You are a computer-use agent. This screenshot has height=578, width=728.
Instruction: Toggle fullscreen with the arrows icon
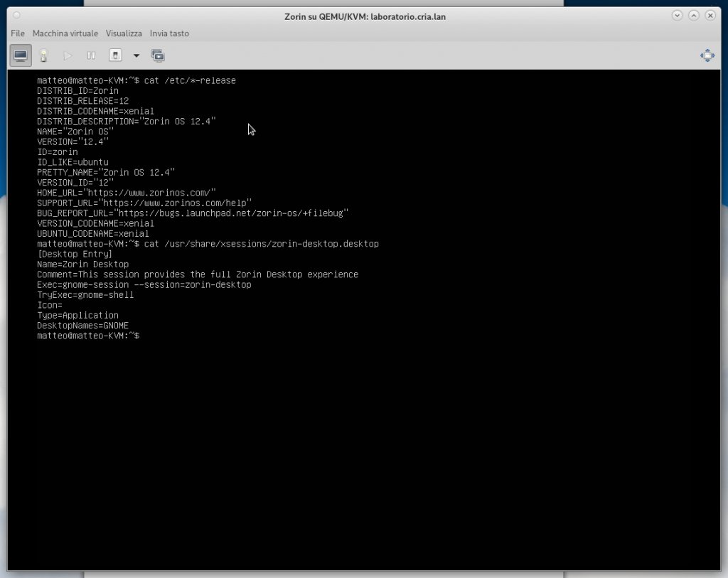(707, 55)
